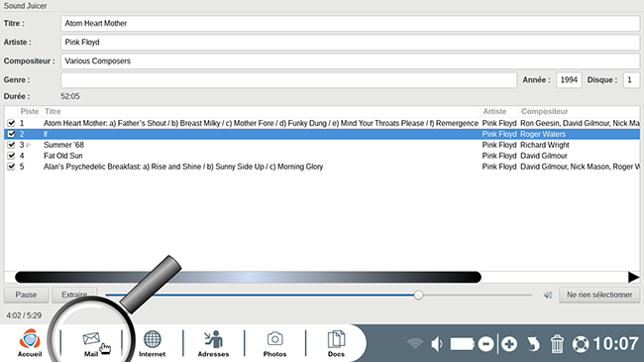Click the right scroll arrow of track list
The height and width of the screenshot is (362, 644).
point(634,278)
